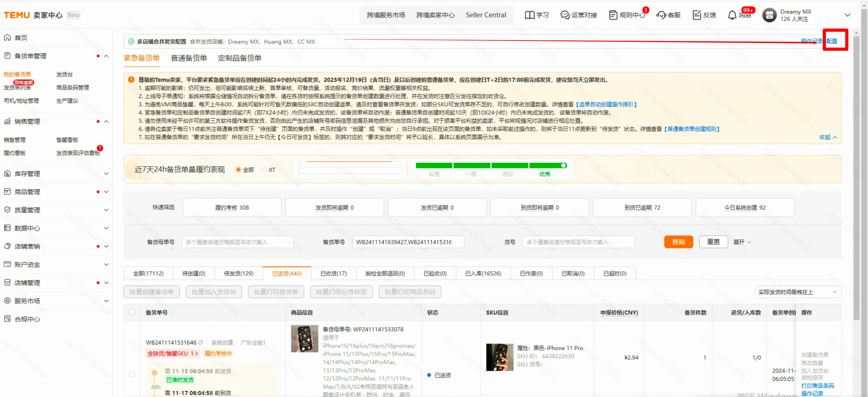Copy order number WB2411141531646 icon

201,342
